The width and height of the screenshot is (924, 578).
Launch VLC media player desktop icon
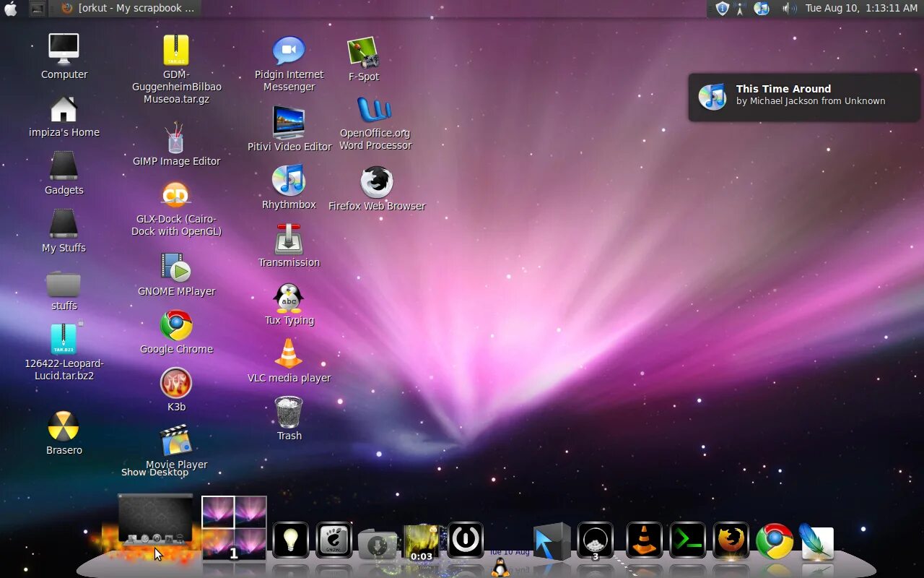click(289, 354)
